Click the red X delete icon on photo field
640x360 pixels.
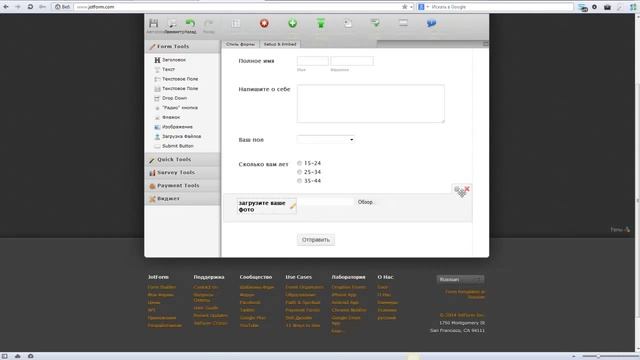[467, 189]
